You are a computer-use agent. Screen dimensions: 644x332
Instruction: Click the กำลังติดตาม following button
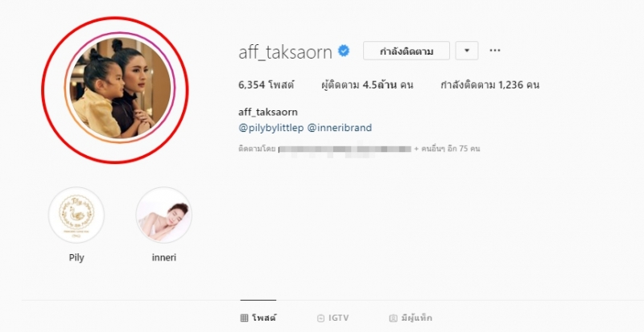pyautogui.click(x=407, y=51)
